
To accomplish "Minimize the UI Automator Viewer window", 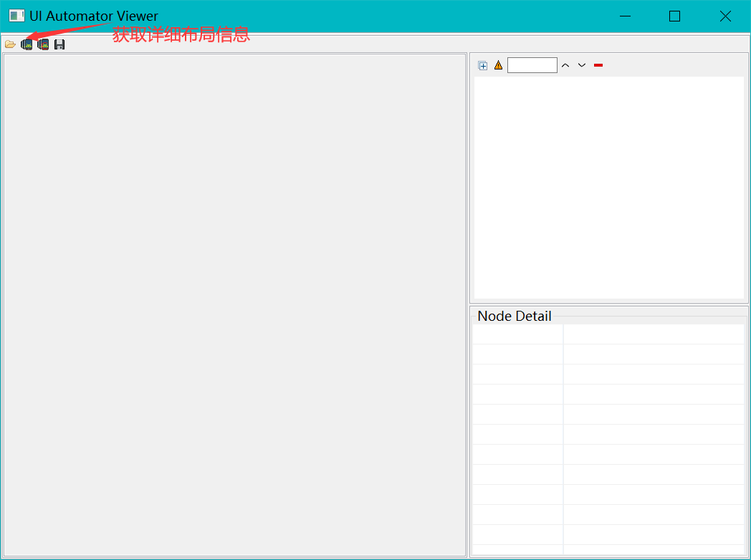I will pyautogui.click(x=625, y=16).
